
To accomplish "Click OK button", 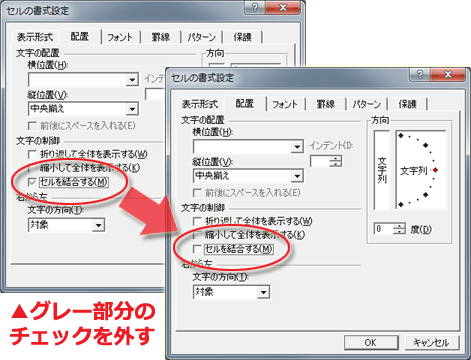I will pos(371,342).
